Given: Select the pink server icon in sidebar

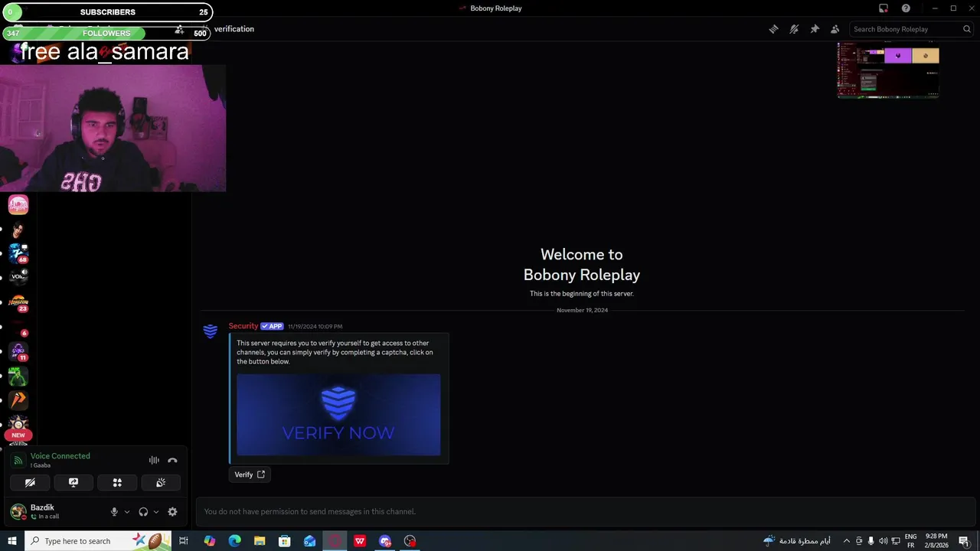Looking at the screenshot, I should pyautogui.click(x=18, y=204).
